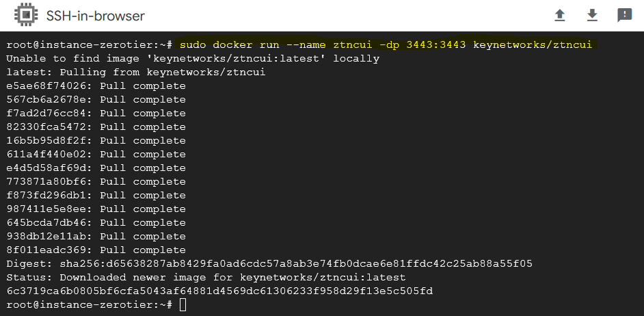Click the container ID starting with 6c3719ca

pyautogui.click(x=219, y=291)
